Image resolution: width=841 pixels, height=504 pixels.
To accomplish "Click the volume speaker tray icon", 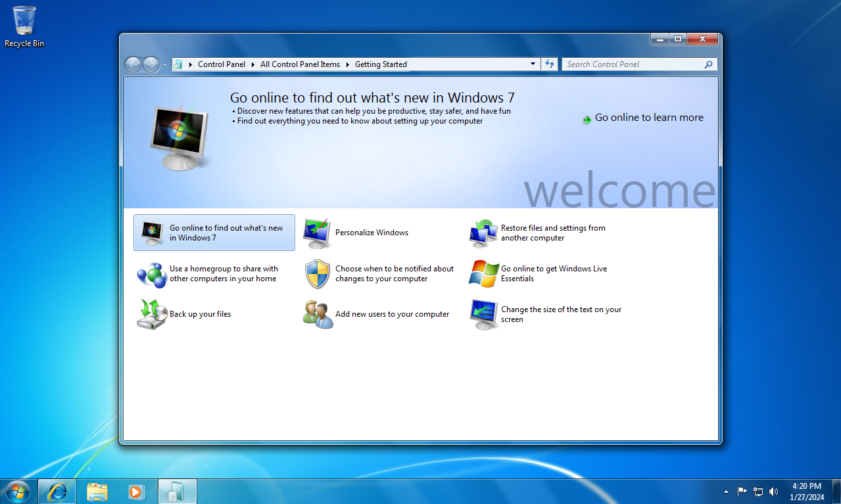I will 773,491.
